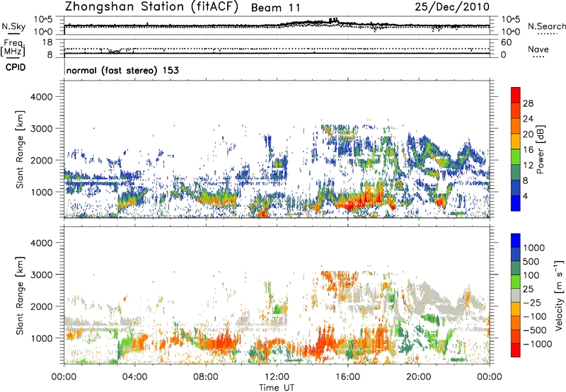This screenshot has width=566, height=392.
Task: Click the 18 tick on frequency axis
Action: 47,42
